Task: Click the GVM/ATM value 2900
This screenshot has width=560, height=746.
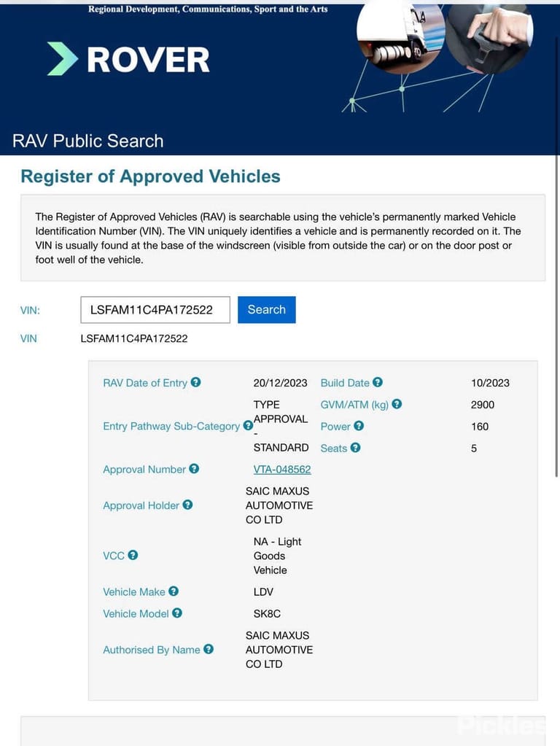Action: pos(483,405)
